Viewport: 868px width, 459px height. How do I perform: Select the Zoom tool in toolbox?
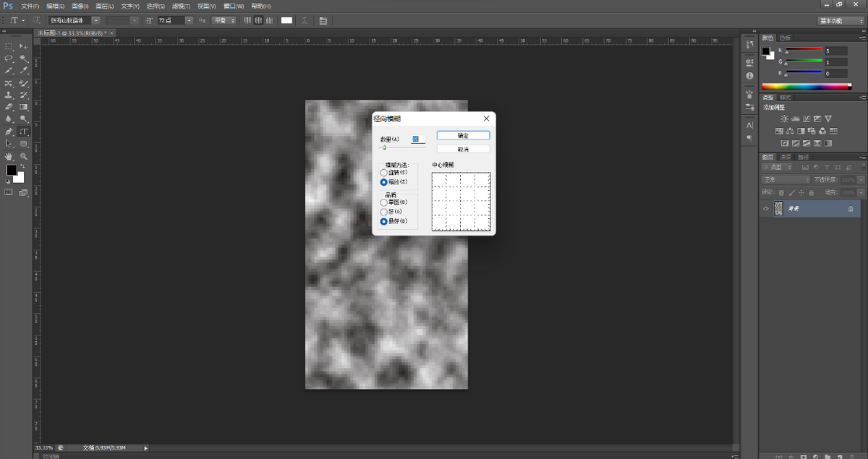[24, 156]
